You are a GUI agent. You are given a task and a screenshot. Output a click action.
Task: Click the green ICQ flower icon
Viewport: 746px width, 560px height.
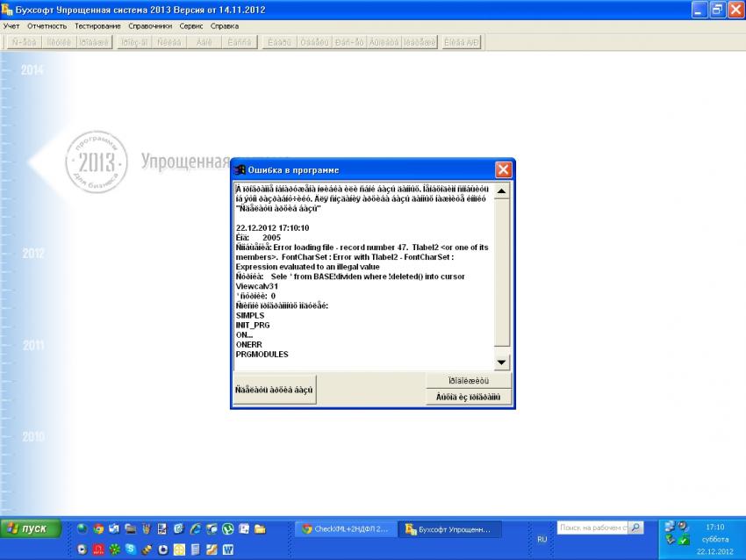[x=114, y=549]
